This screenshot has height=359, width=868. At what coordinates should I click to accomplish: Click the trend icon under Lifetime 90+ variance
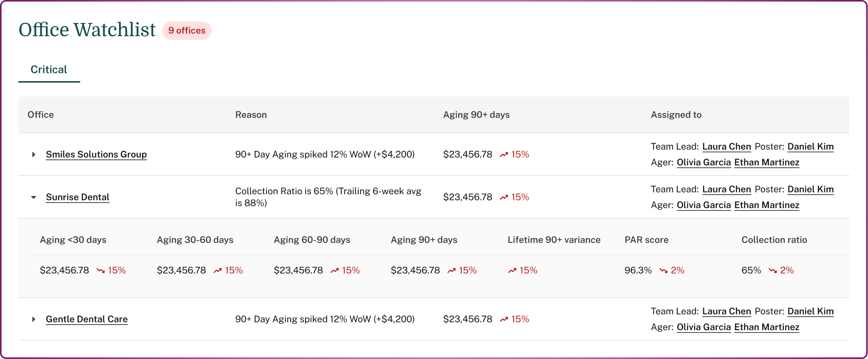pyautogui.click(x=512, y=270)
